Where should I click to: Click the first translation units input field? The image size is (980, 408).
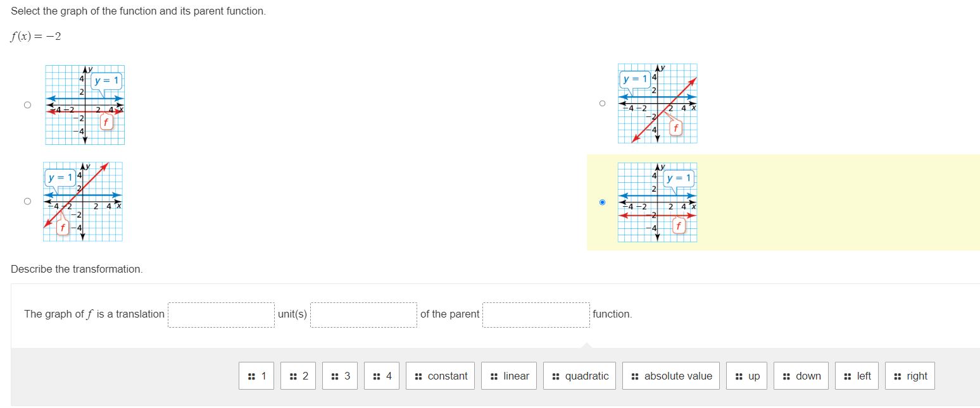pos(221,314)
